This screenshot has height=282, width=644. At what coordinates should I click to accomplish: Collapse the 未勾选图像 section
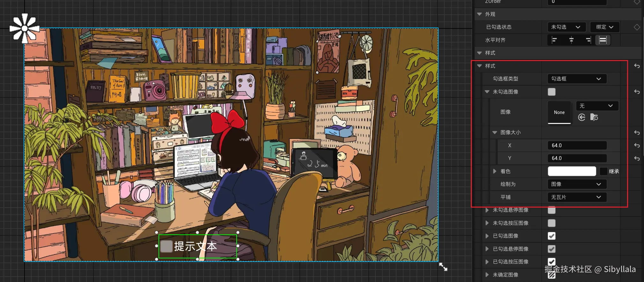coord(487,92)
